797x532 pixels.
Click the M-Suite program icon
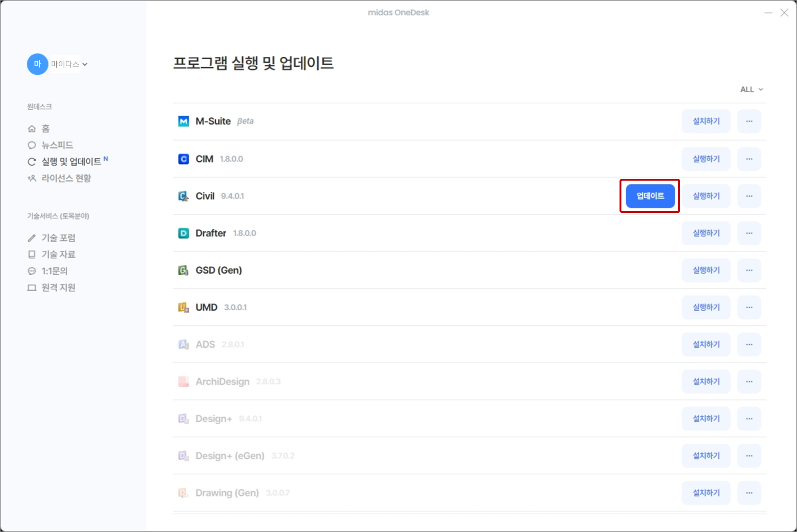(x=184, y=122)
